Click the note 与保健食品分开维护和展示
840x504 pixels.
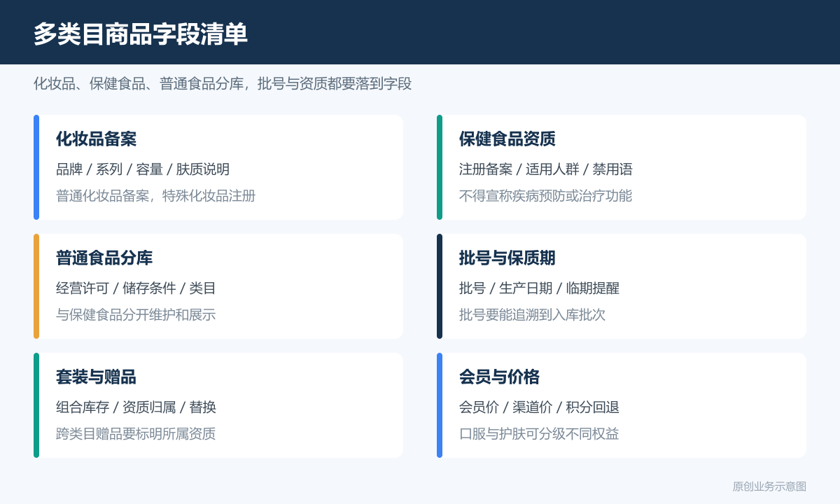pyautogui.click(x=136, y=315)
